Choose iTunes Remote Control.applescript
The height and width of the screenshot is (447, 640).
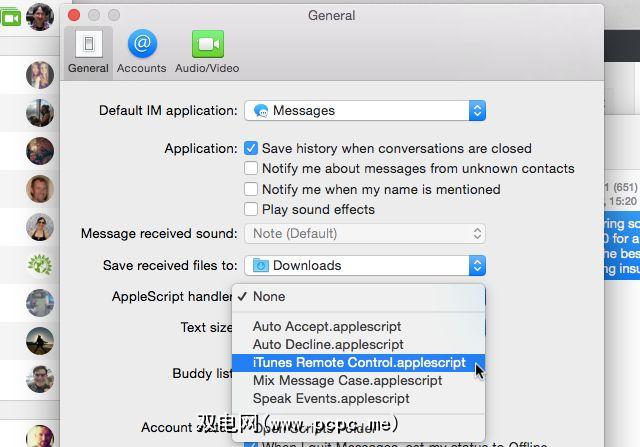tap(358, 362)
